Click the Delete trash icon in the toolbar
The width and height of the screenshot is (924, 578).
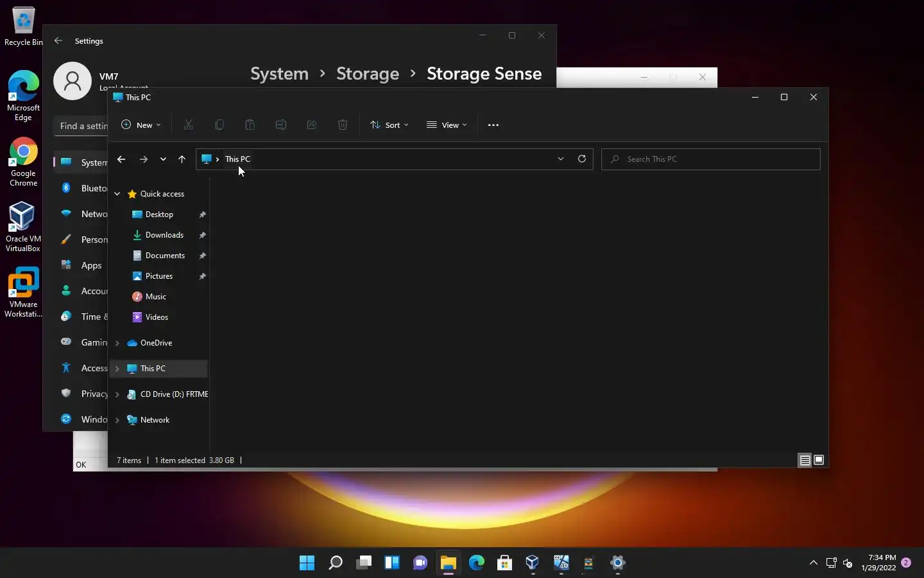pos(343,125)
